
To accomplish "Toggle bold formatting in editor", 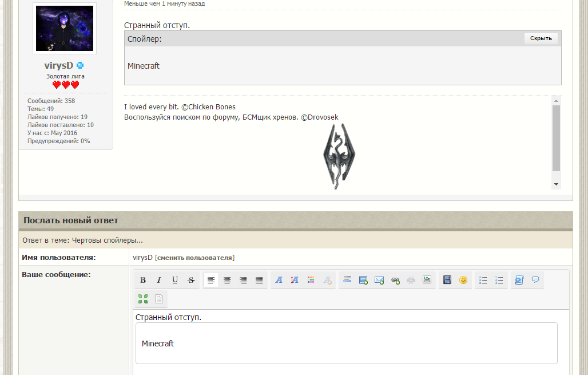I will coord(143,280).
